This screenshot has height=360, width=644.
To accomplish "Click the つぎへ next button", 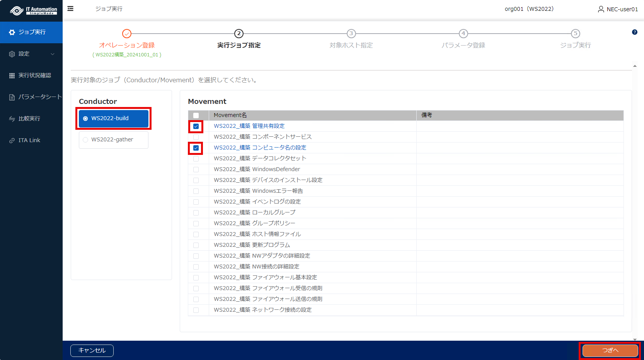I will (x=610, y=350).
